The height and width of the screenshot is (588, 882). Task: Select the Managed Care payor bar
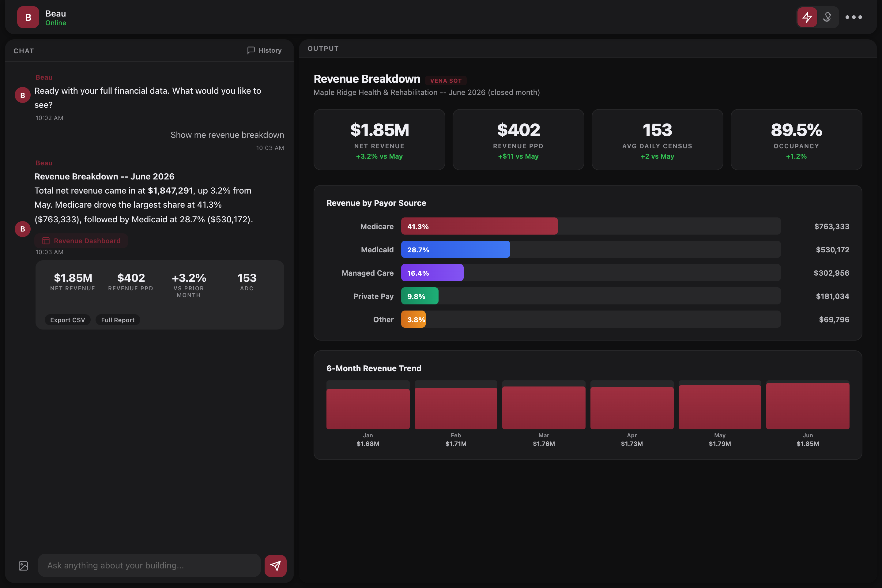click(432, 273)
